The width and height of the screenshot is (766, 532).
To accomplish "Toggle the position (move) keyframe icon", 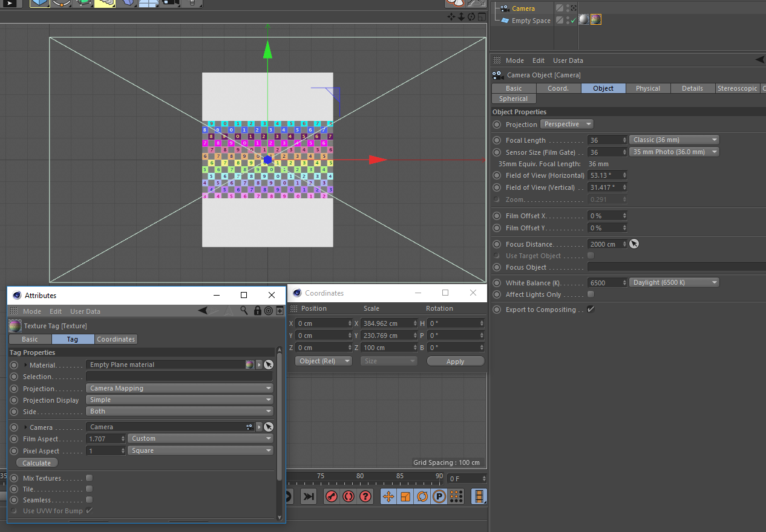I will (388, 497).
